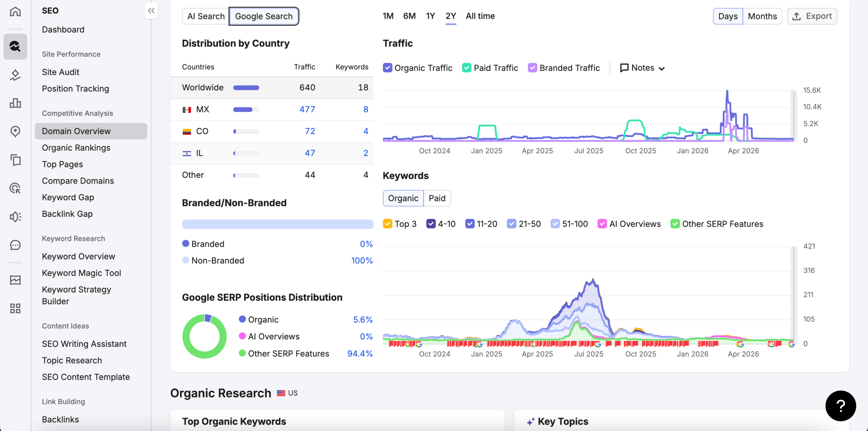
Task: Click the Colombia flag icon
Action: [x=187, y=131]
